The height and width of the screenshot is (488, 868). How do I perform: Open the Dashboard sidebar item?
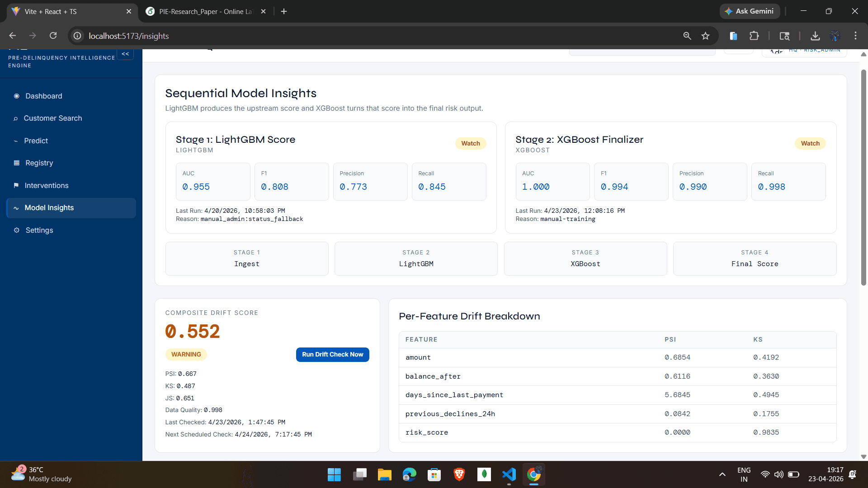[x=71, y=96]
